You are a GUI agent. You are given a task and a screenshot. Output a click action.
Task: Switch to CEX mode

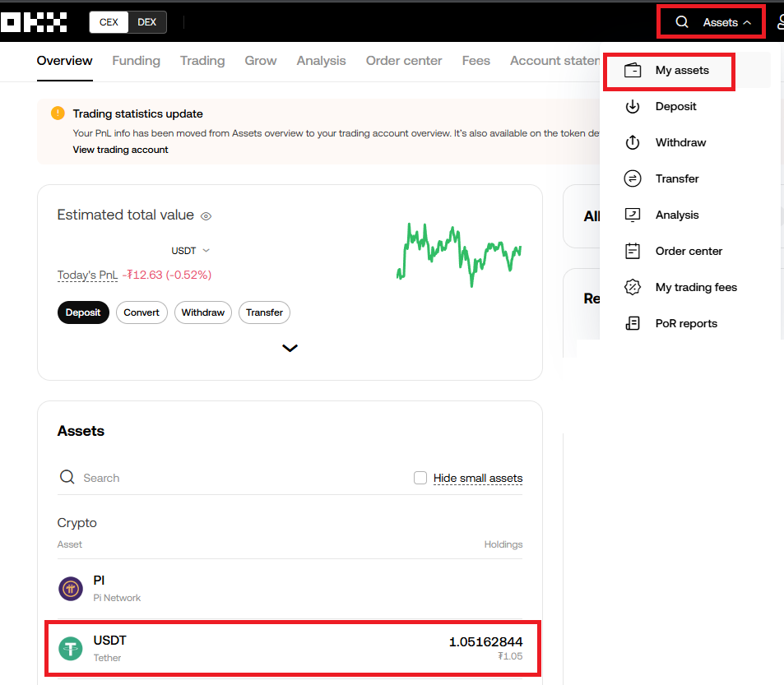[x=109, y=22]
